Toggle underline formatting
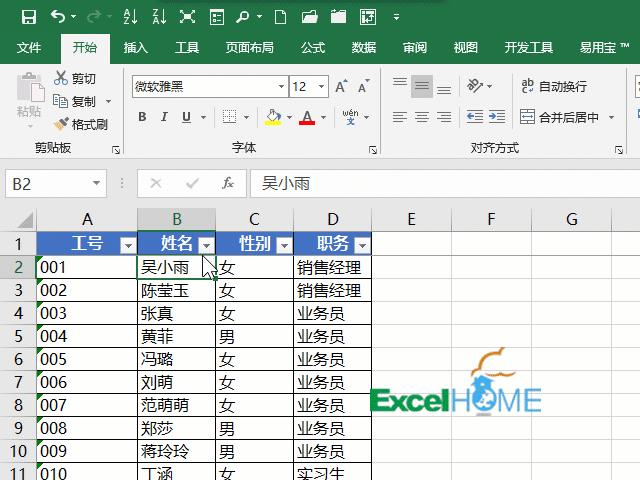The height and width of the screenshot is (480, 640). (x=186, y=117)
